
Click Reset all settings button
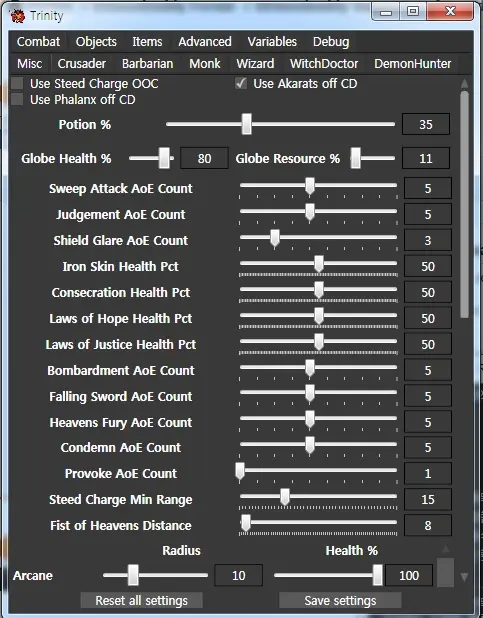click(x=142, y=600)
